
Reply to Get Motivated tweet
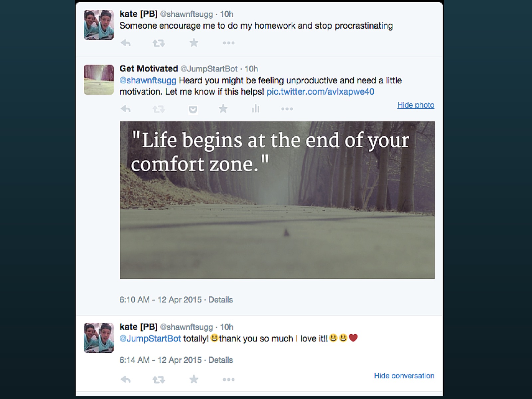pyautogui.click(x=126, y=109)
